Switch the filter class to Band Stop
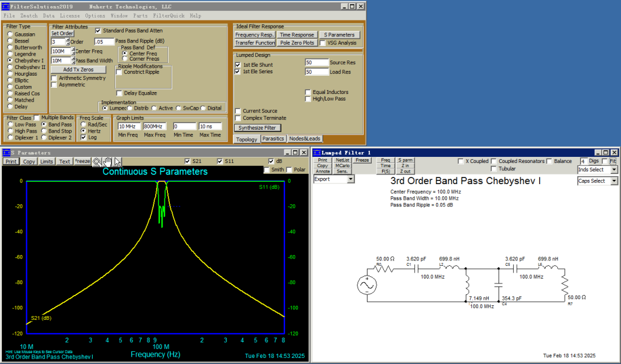This screenshot has height=364, width=621. click(x=44, y=131)
